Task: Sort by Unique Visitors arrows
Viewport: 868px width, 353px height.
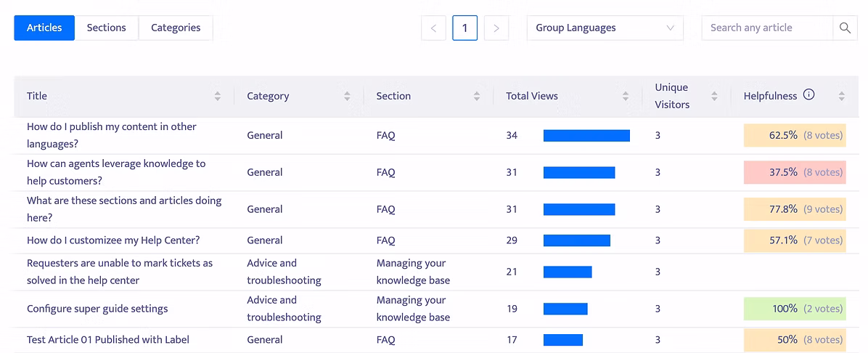Action: click(x=714, y=96)
